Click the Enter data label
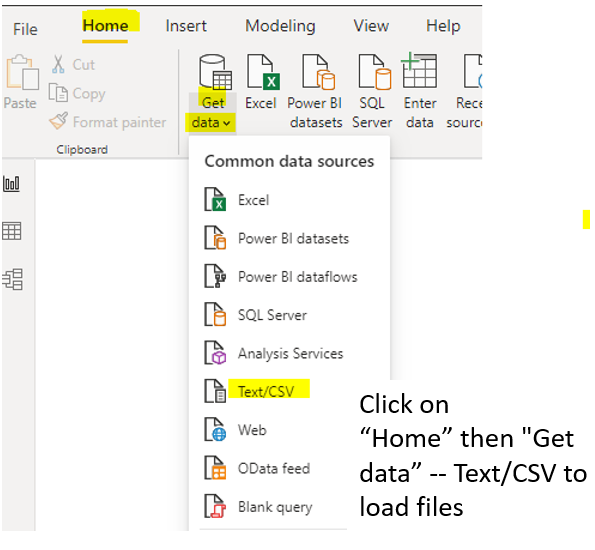This screenshot has height=550, width=595. click(420, 113)
